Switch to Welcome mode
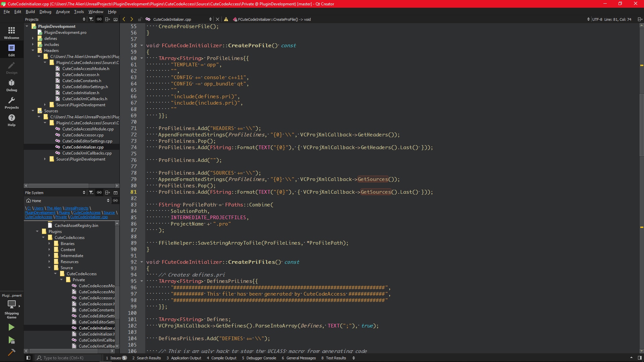644x362 pixels. [11, 32]
